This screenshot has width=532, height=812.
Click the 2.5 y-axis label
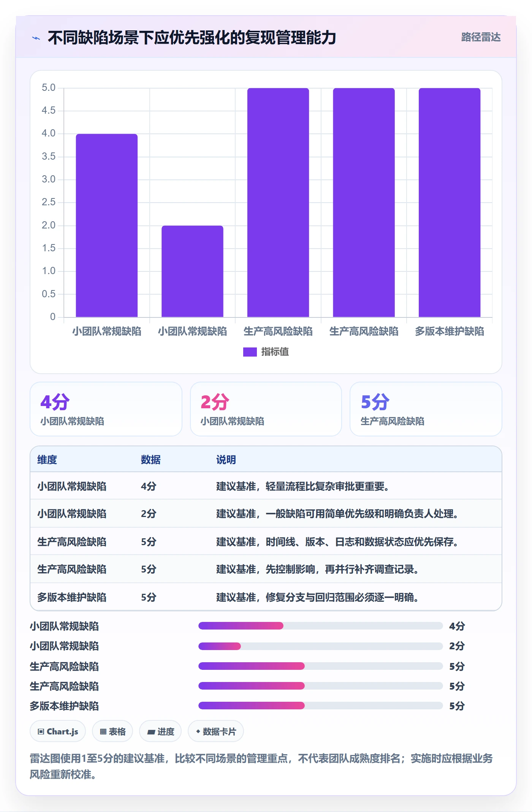49,202
